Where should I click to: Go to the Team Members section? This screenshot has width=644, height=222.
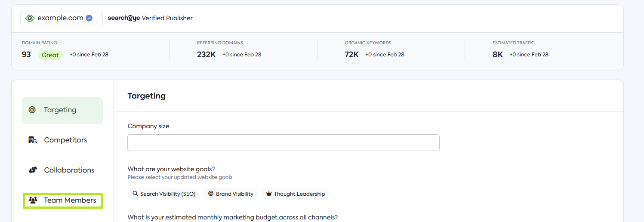70,200
